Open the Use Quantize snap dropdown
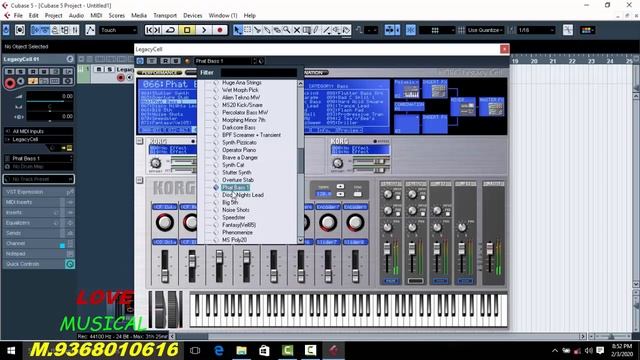 484,30
